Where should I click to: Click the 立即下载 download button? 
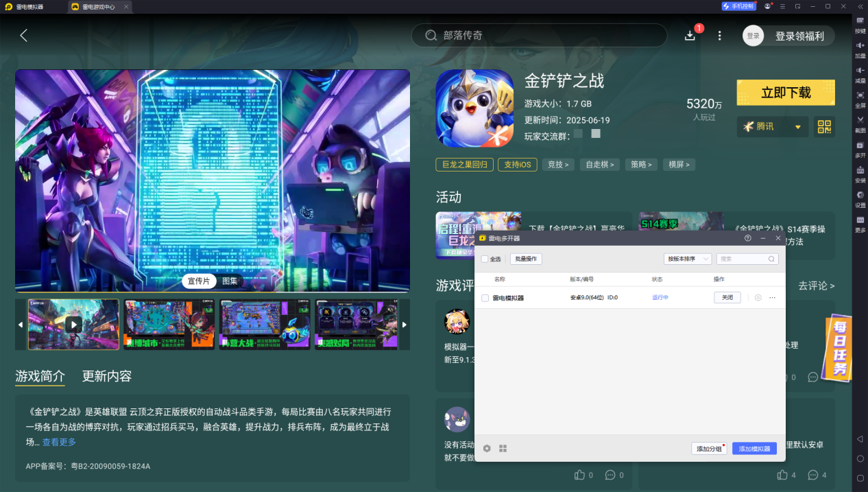pyautogui.click(x=786, y=93)
